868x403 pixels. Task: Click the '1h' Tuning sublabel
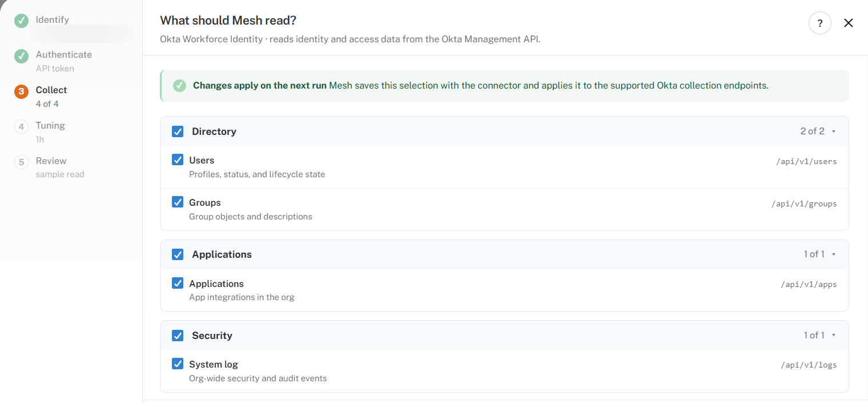coord(40,139)
